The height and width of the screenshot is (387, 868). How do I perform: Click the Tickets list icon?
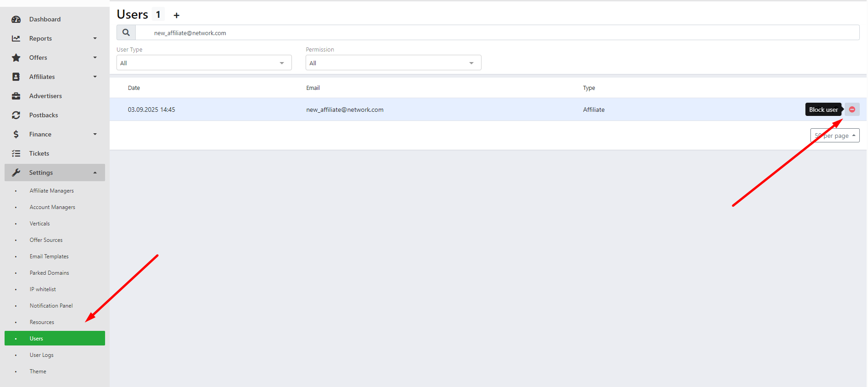pyautogui.click(x=16, y=153)
